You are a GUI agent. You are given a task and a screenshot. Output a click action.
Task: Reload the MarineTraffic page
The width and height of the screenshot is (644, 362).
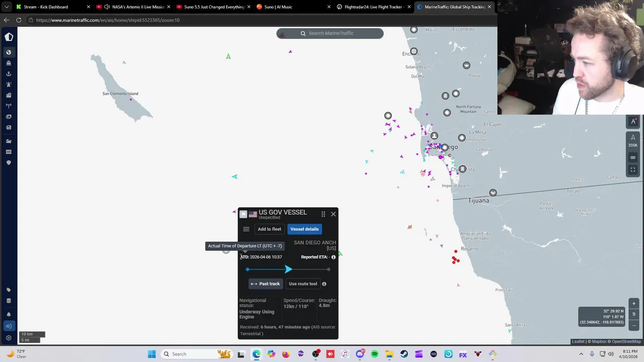click(19, 20)
